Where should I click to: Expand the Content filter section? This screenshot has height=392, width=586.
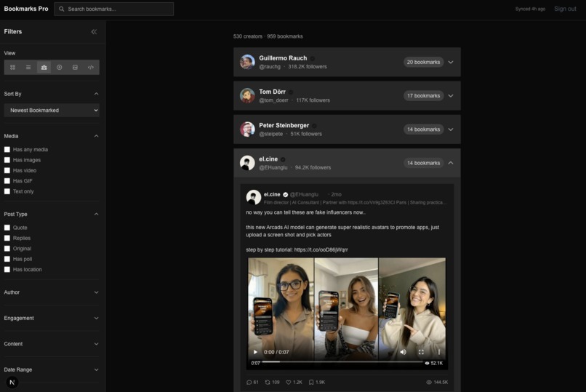97,344
